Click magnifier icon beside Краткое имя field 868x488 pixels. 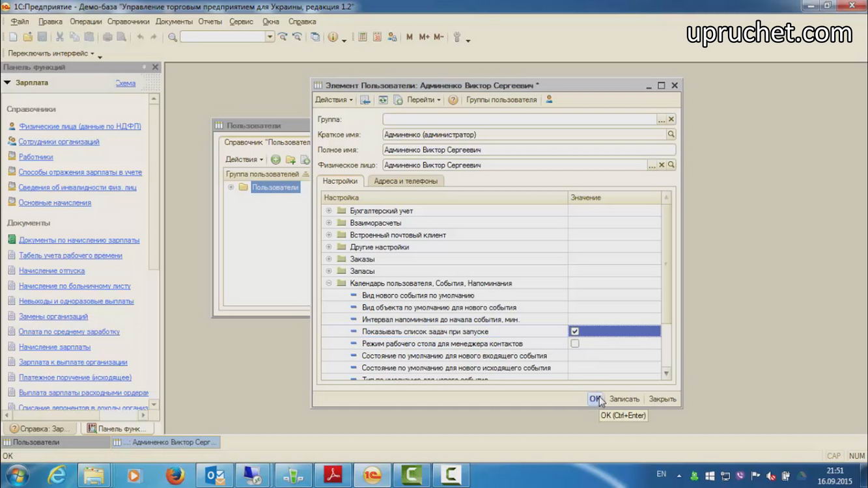click(671, 134)
